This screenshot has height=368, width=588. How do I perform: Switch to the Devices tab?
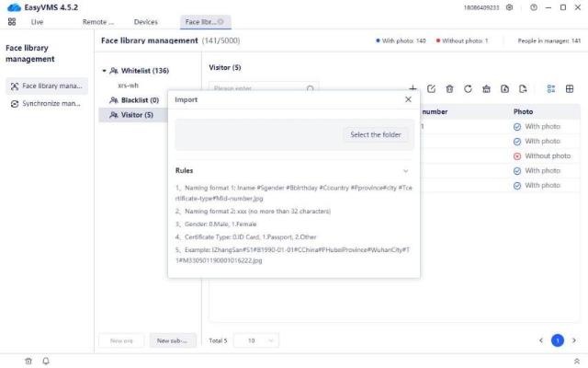145,21
